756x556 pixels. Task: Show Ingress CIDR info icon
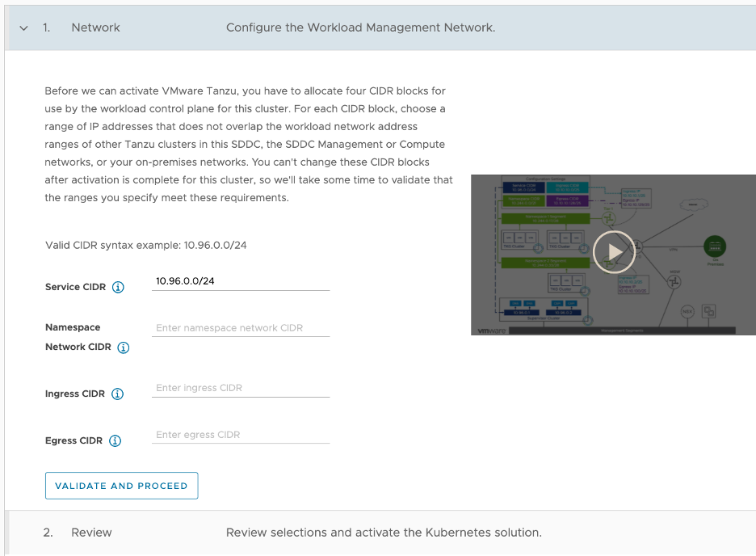tap(118, 394)
